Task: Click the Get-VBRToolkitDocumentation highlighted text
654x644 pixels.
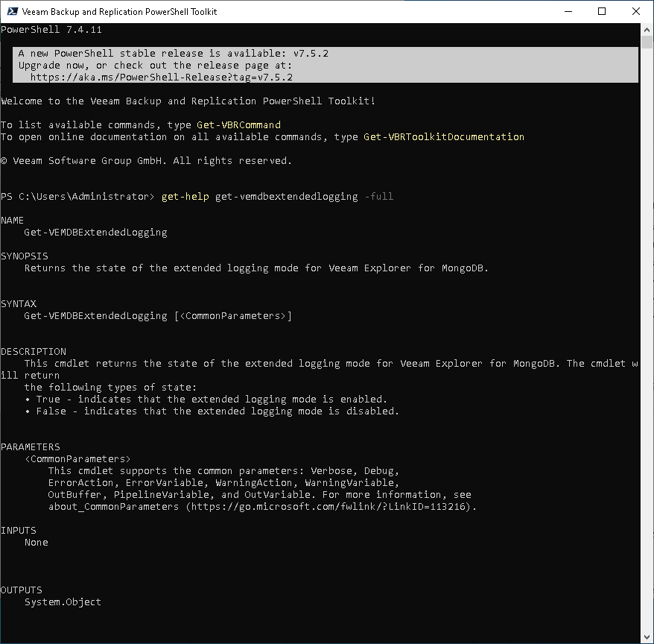Action: [444, 137]
